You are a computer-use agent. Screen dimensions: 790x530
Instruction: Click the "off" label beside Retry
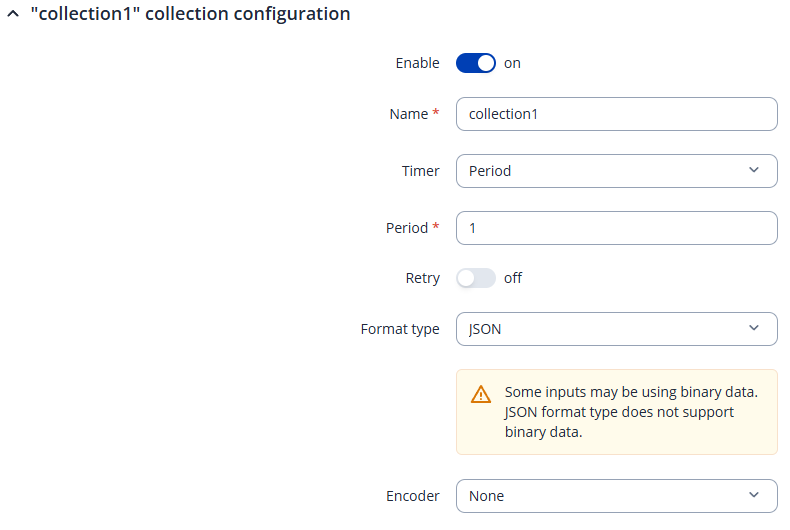(x=513, y=278)
